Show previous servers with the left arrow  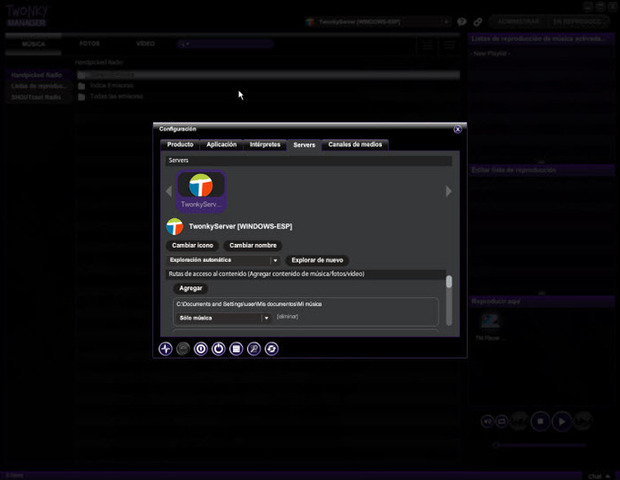[169, 191]
